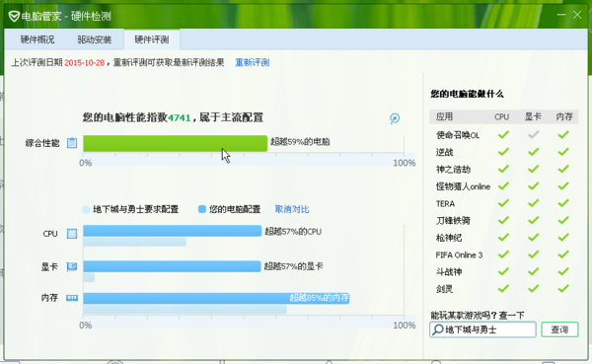Click the 怪物猎人online game name
The height and width of the screenshot is (364, 592).
click(x=463, y=186)
